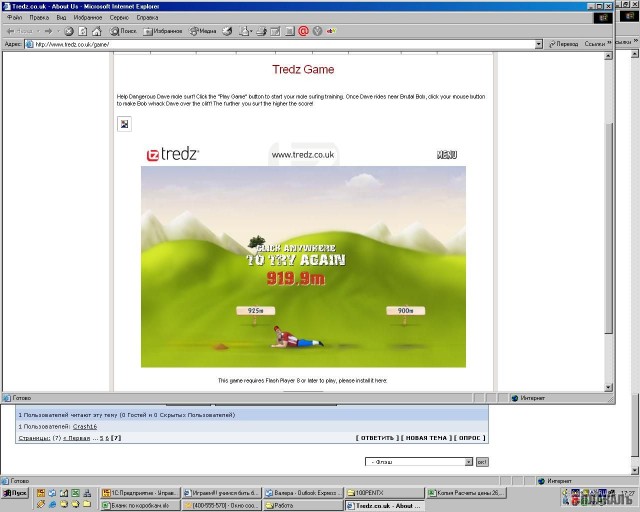The width and height of the screenshot is (640, 512).
Task: Click НОВАЯ ТЕМА button in forum
Action: [426, 438]
